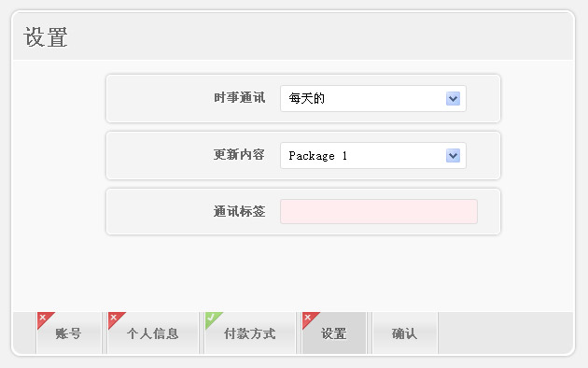Select the 设置 tab
This screenshot has height=368, width=588.
[x=334, y=333]
